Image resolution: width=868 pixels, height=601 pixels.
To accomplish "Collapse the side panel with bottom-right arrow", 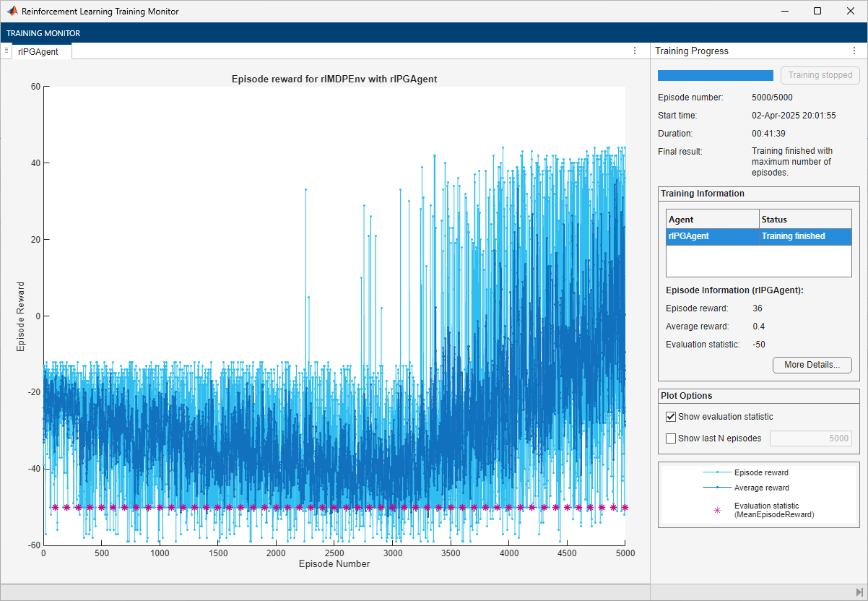I will (x=859, y=592).
